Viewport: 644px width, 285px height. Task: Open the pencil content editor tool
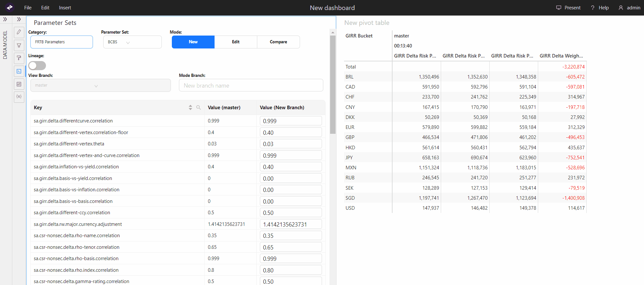[x=19, y=32]
